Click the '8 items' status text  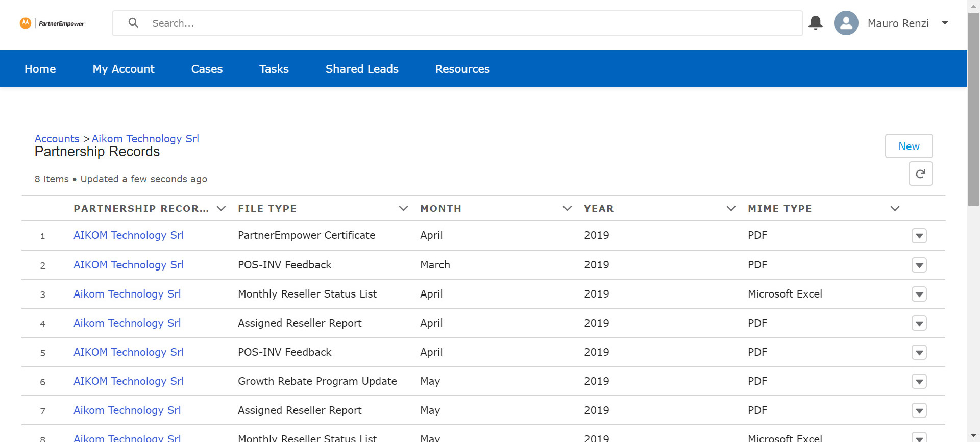coord(52,179)
